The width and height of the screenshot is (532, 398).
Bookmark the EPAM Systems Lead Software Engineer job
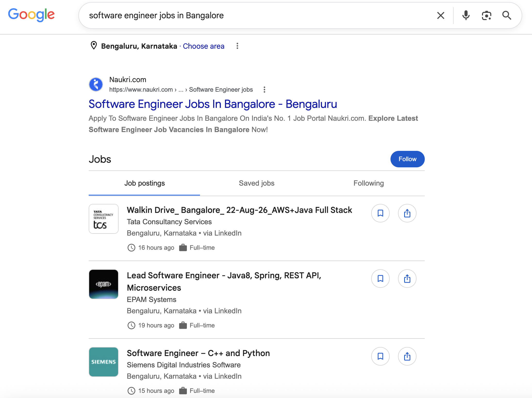[380, 279]
